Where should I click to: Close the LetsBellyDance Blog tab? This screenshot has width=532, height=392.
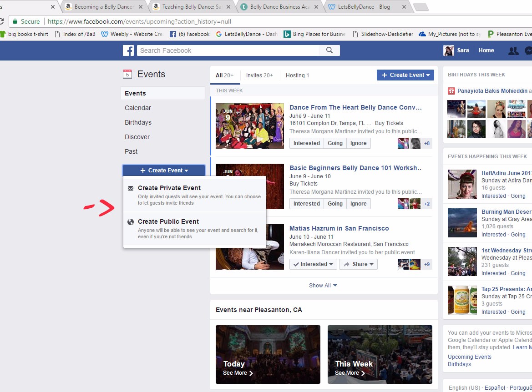[404, 7]
